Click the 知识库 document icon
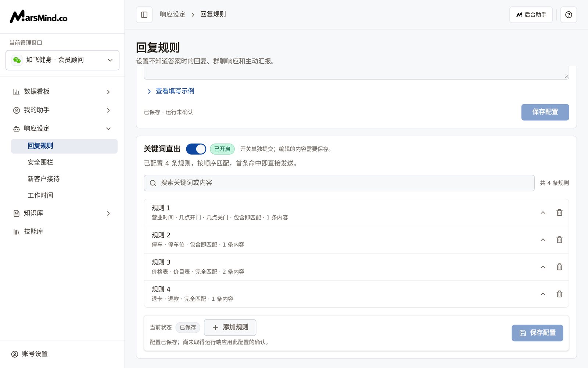Viewport: 588px width, 368px height. [x=16, y=213]
